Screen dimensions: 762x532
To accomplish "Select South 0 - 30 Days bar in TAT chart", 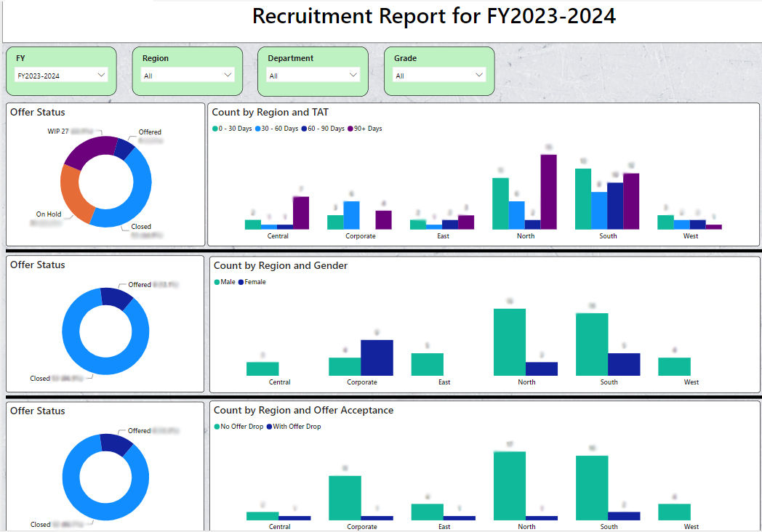I will point(583,198).
